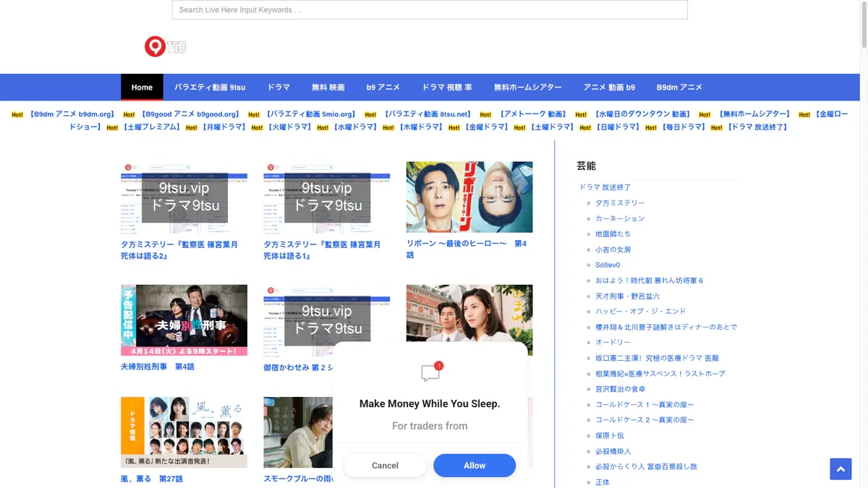Open the Home menu tab
Screen dimensions: 868x488
[142, 87]
